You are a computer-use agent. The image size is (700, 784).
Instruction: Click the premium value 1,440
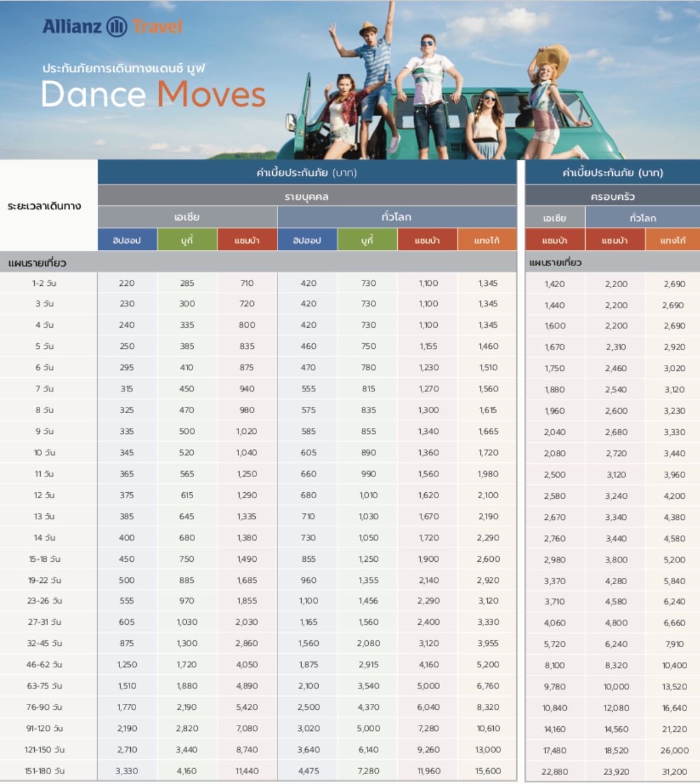[554, 305]
